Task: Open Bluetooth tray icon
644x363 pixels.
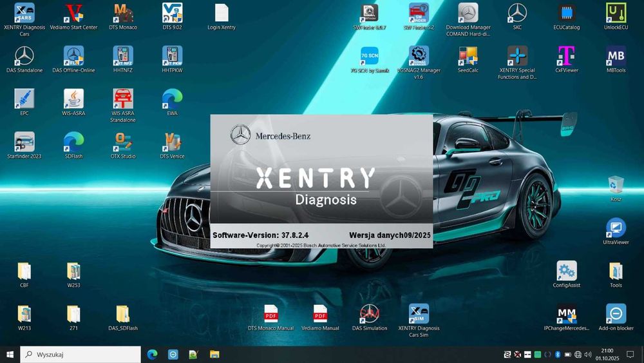Action: tap(558, 355)
